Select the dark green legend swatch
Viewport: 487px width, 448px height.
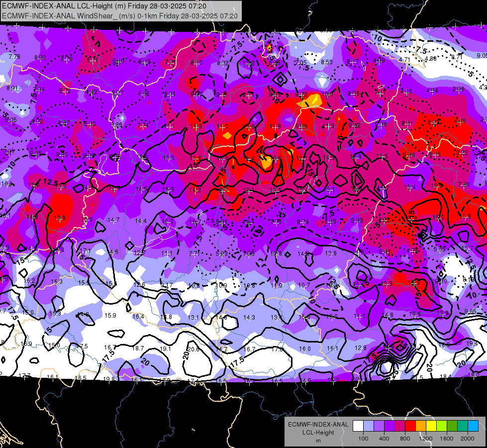point(452,426)
